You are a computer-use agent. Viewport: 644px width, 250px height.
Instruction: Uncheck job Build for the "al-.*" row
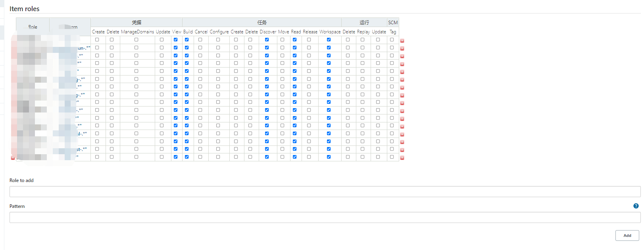pyautogui.click(x=186, y=134)
